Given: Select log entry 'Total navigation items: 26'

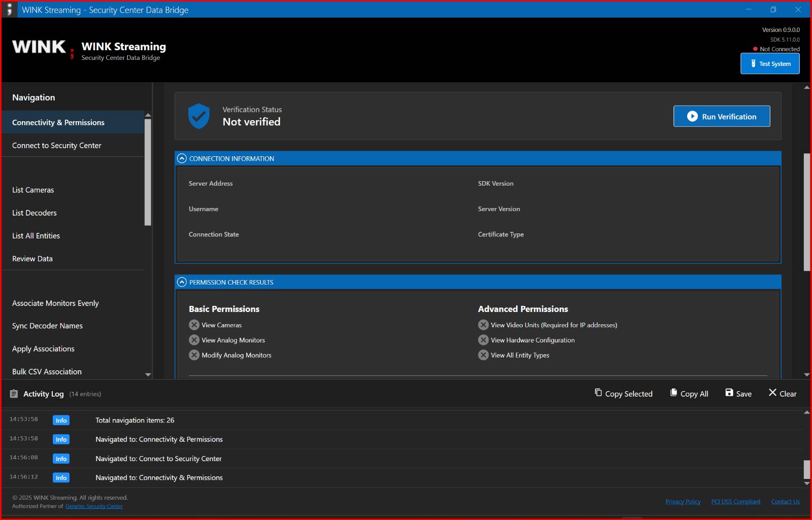Looking at the screenshot, I should tap(402, 420).
